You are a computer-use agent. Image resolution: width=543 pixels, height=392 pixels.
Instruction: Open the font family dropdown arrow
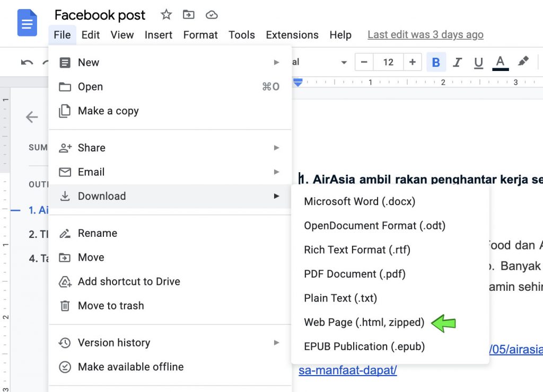click(x=344, y=63)
